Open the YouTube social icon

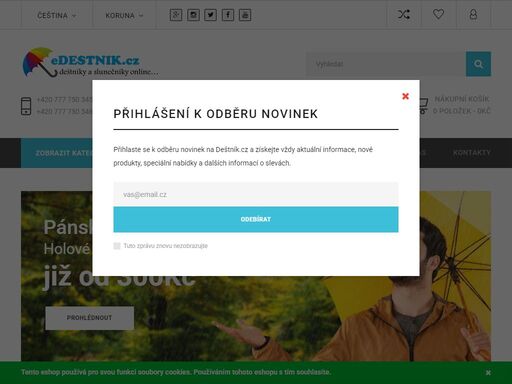[x=245, y=15]
